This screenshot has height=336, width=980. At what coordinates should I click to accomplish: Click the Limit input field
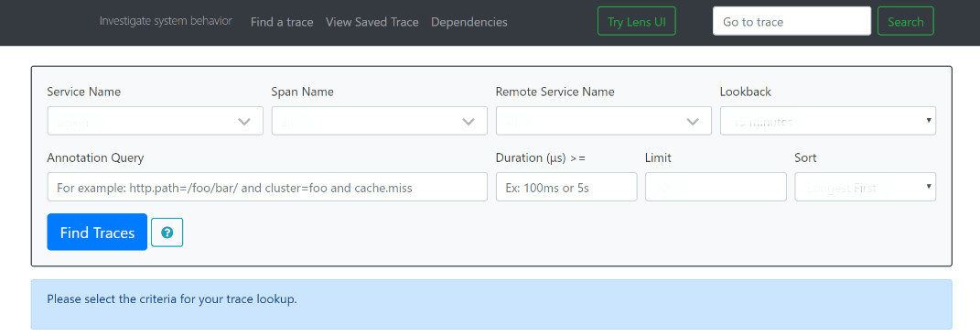coord(716,187)
